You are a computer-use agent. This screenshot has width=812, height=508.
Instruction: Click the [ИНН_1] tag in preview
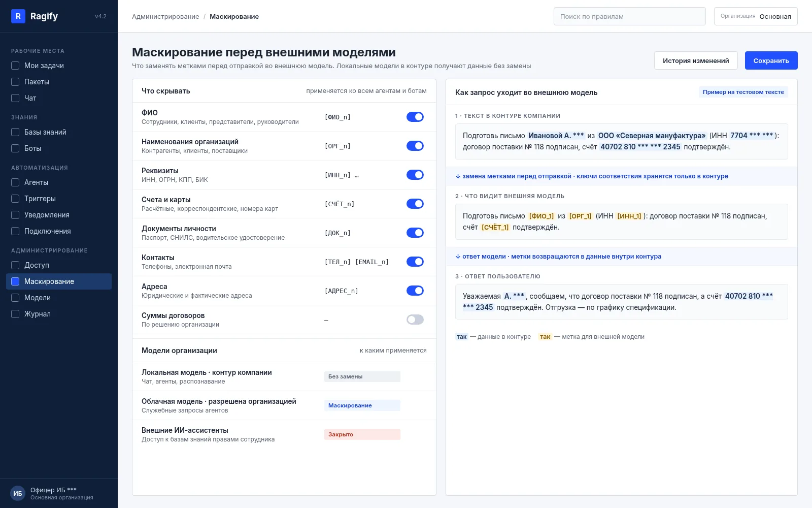[629, 216]
